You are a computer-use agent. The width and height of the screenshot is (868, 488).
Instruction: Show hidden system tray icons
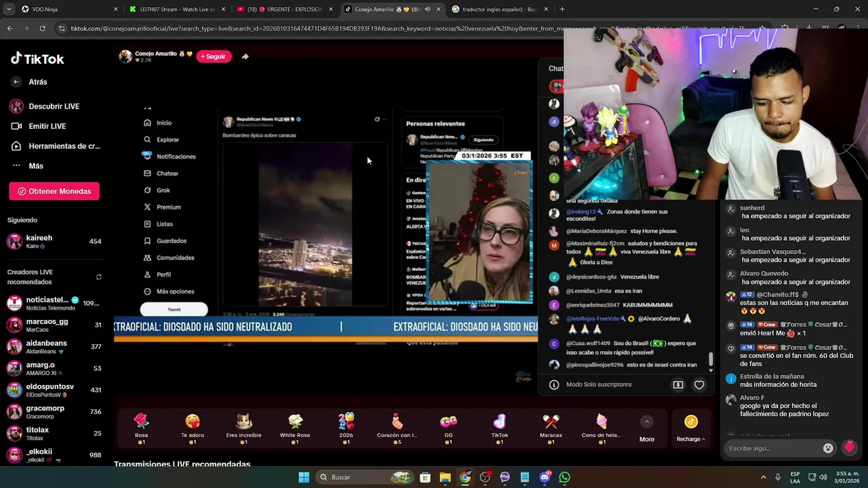tap(763, 477)
